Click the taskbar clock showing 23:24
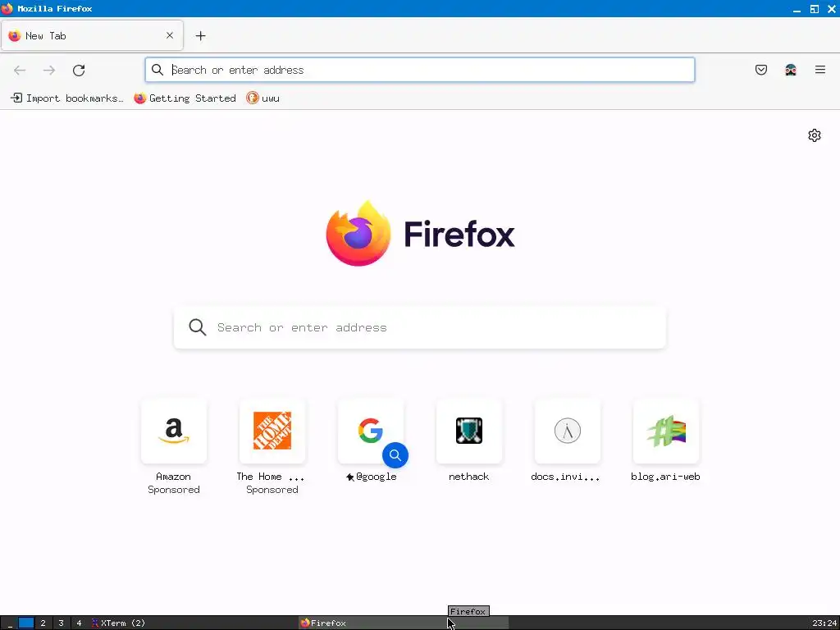This screenshot has width=840, height=630. [x=824, y=623]
